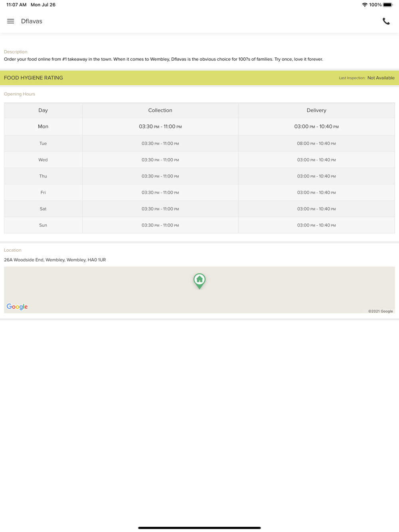
Task: Tap the home indicator bar
Action: coord(199,528)
